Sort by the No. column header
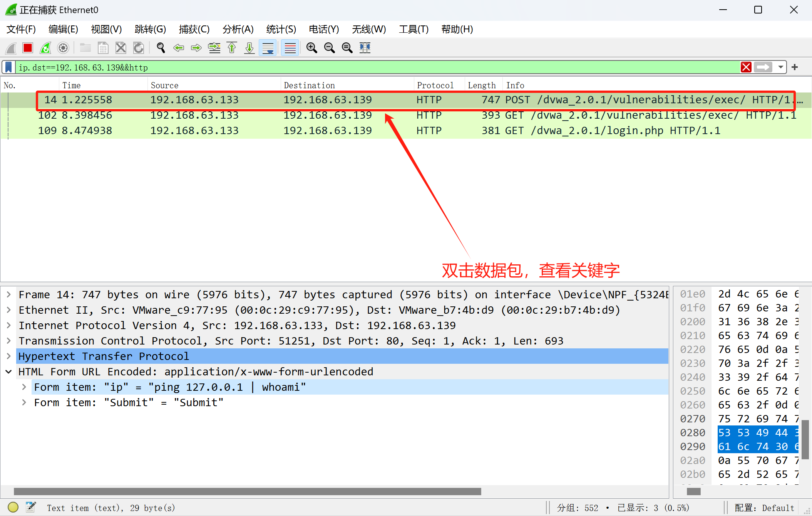Image resolution: width=812 pixels, height=516 pixels. click(30, 85)
